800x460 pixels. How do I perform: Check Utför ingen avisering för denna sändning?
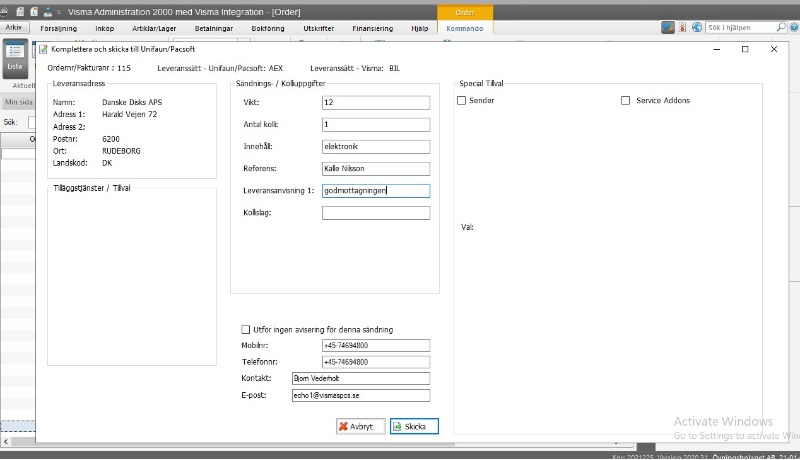tap(245, 329)
